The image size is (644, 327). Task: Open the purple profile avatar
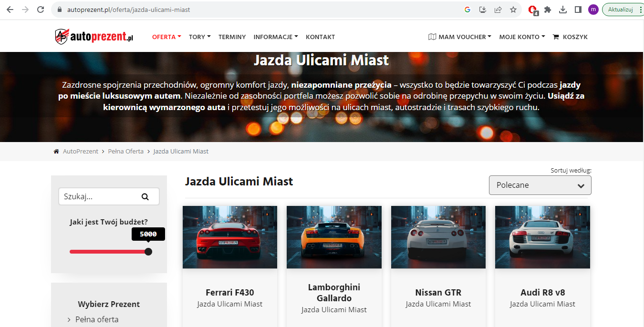pyautogui.click(x=593, y=10)
